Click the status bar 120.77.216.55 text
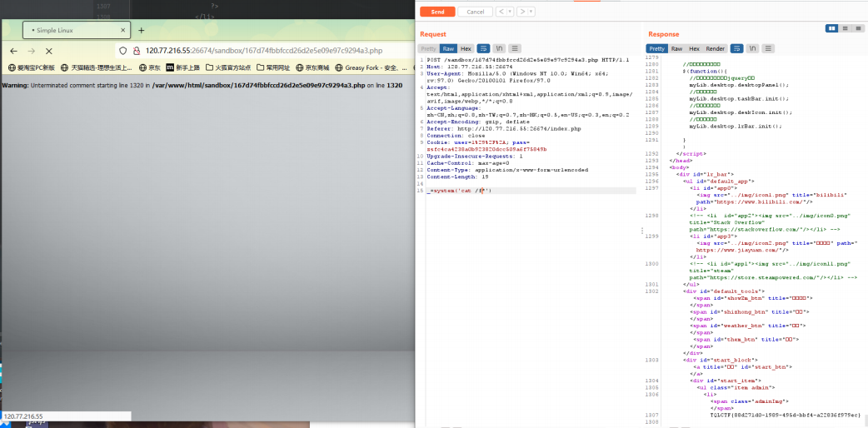 coord(22,416)
